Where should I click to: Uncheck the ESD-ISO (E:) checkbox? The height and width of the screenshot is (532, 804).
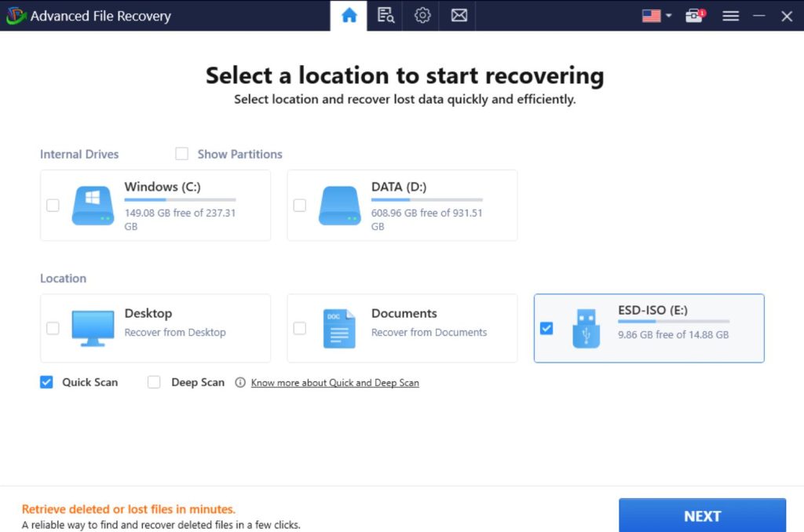[x=546, y=328]
